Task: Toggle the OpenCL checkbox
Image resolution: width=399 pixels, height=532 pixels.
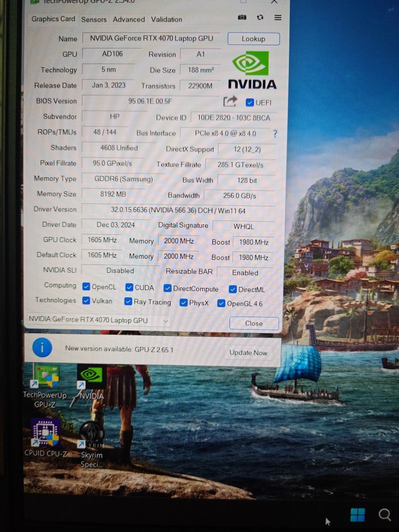Action: tap(86, 287)
